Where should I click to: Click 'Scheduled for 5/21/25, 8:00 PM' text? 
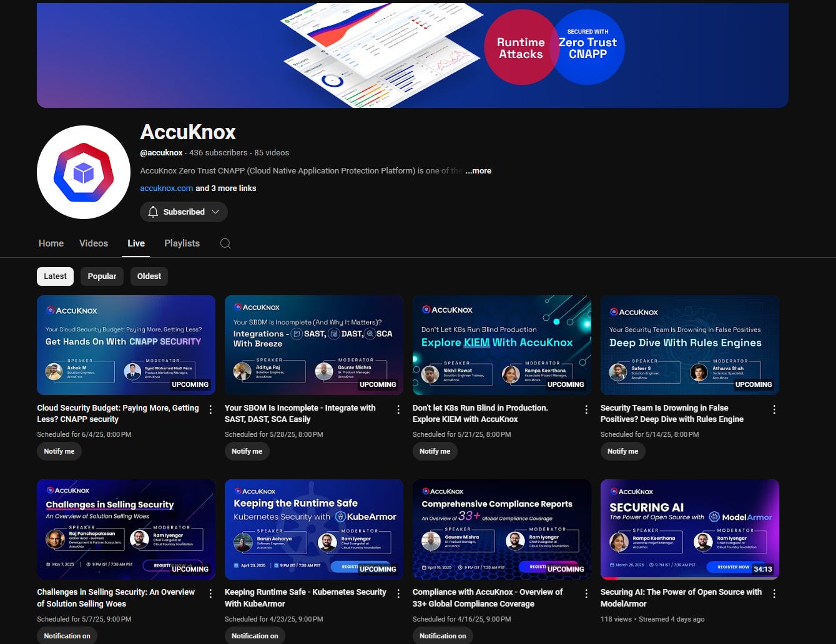click(462, 434)
